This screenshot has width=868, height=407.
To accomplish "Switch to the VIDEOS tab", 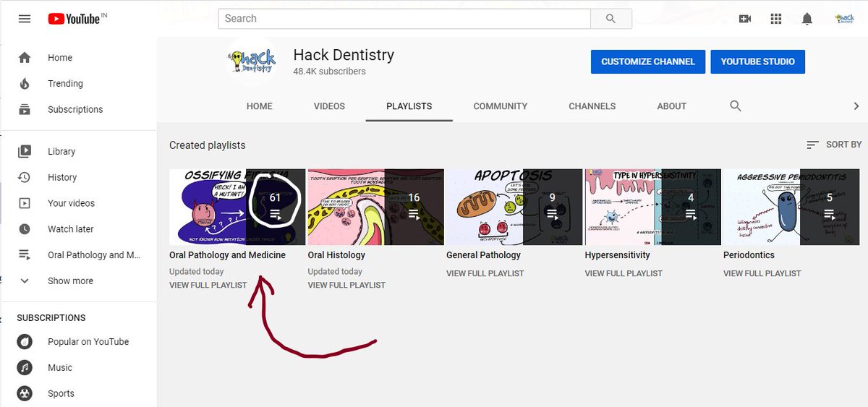I will 329,106.
